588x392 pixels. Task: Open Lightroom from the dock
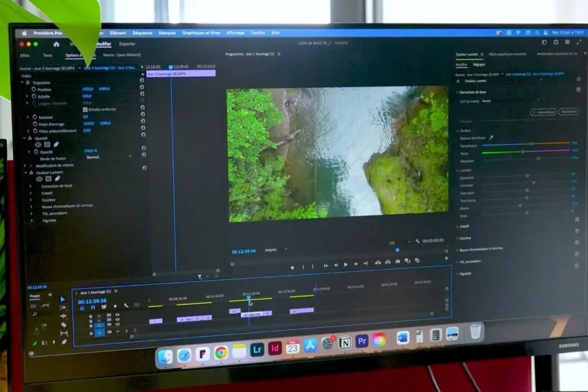pyautogui.click(x=257, y=350)
